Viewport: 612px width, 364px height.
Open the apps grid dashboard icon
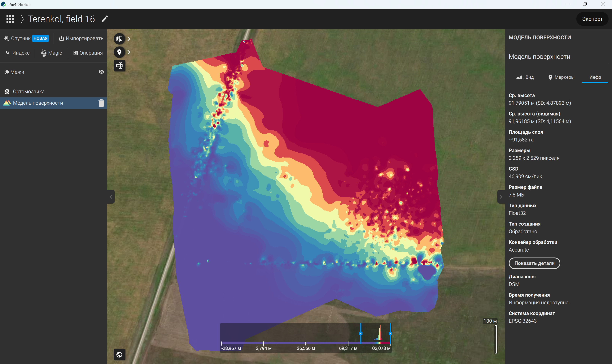pos(10,19)
